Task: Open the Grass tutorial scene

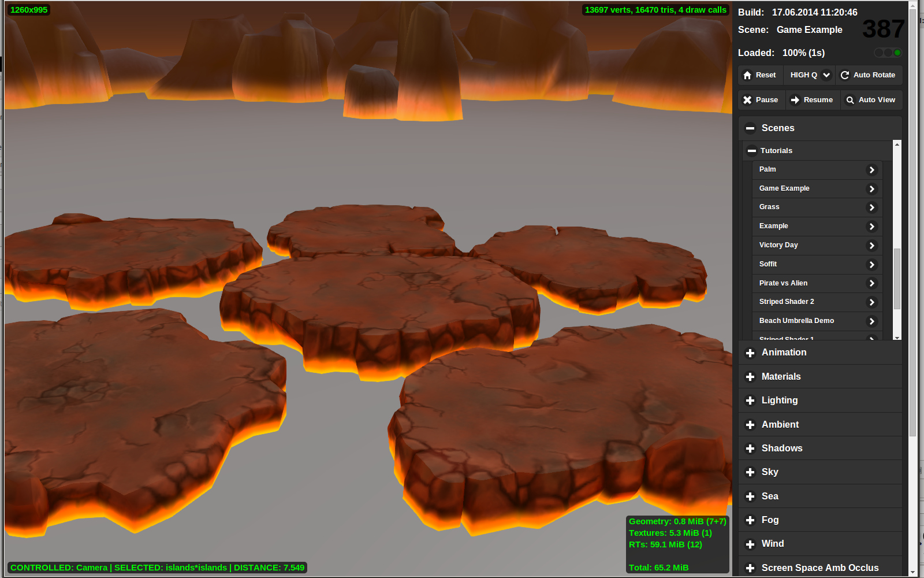Action: tap(769, 207)
